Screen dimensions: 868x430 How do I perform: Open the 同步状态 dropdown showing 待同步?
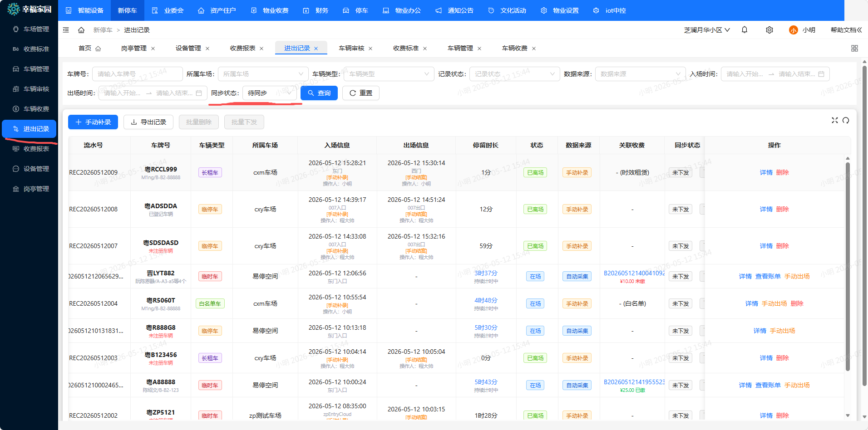270,93
